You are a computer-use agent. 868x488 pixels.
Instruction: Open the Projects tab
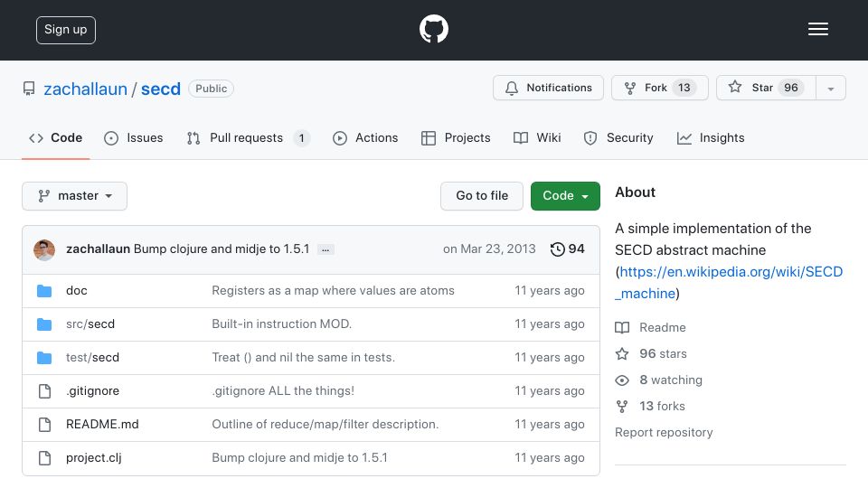(456, 137)
